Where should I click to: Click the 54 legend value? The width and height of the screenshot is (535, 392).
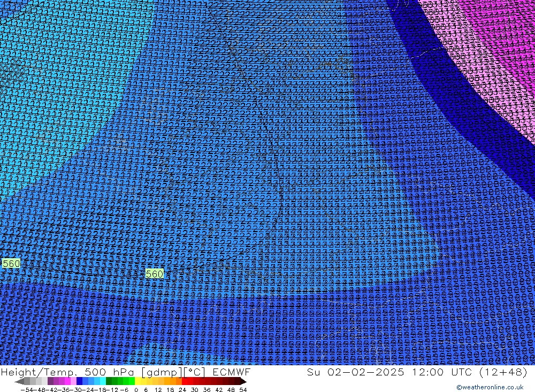[x=243, y=390]
